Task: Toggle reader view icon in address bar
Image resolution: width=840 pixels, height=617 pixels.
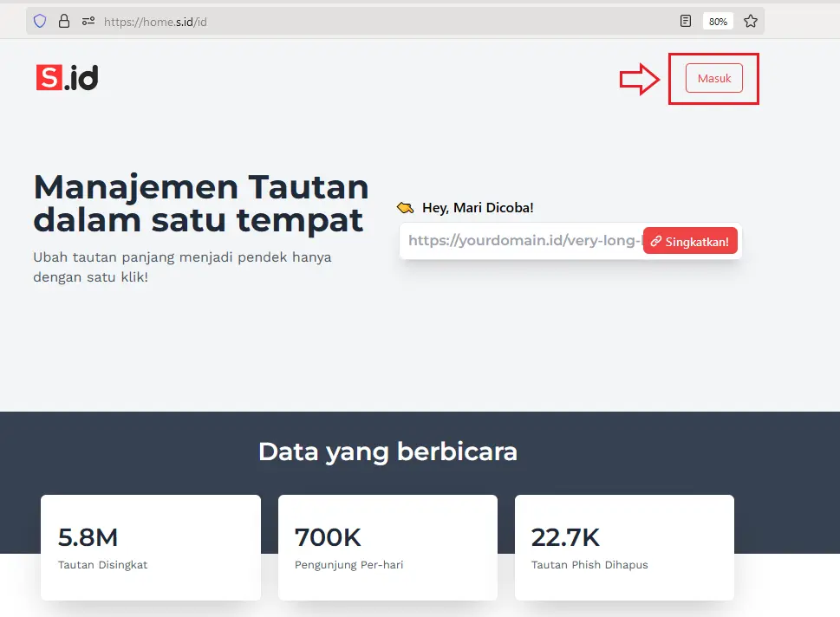Action: coord(686,22)
